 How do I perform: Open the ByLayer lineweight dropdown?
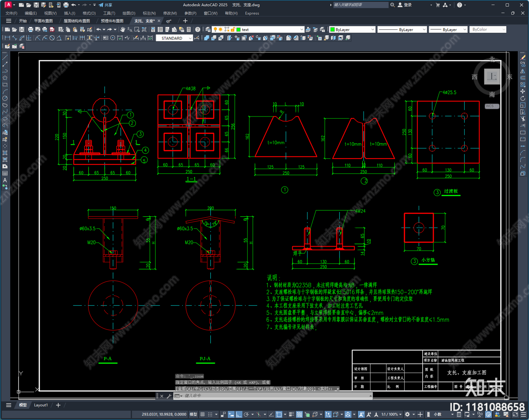(x=448, y=29)
